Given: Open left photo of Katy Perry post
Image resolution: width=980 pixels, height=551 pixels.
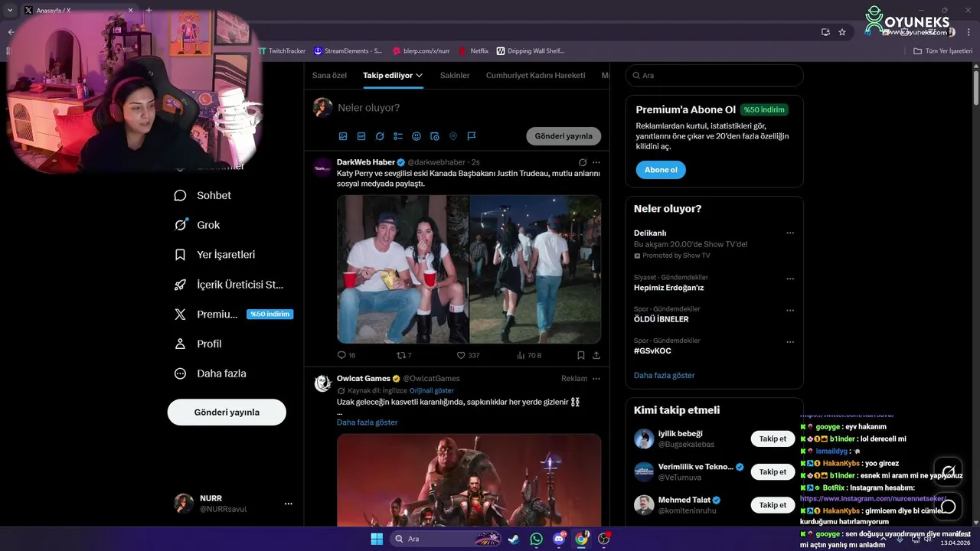Looking at the screenshot, I should pos(403,269).
